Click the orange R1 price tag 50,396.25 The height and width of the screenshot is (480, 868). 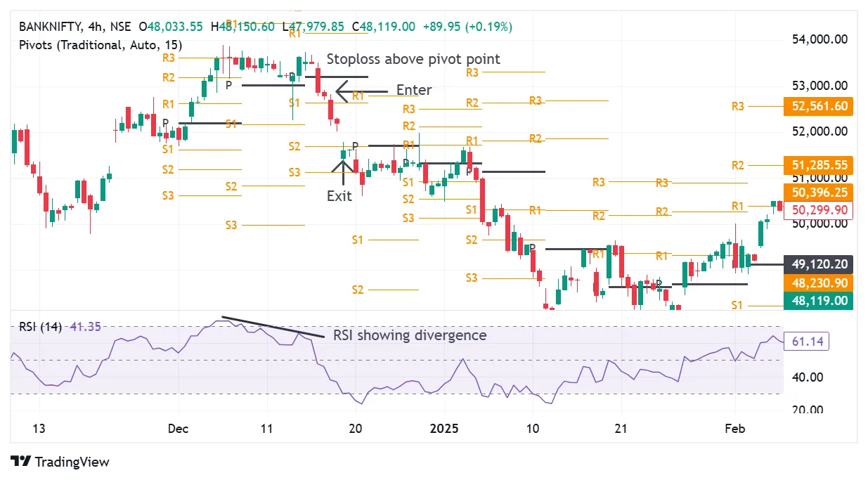point(818,193)
